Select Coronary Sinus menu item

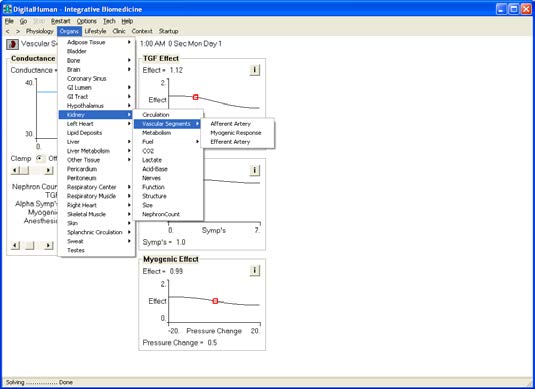[97, 78]
